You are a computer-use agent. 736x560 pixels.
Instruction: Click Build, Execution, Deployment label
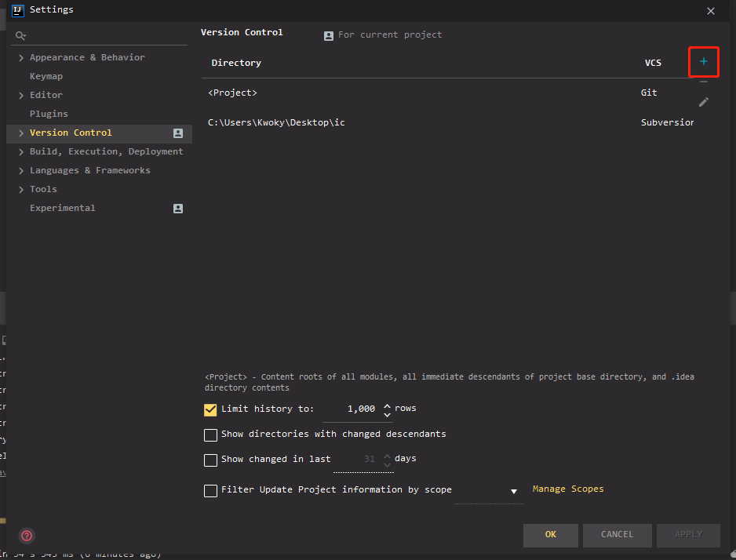coord(106,151)
